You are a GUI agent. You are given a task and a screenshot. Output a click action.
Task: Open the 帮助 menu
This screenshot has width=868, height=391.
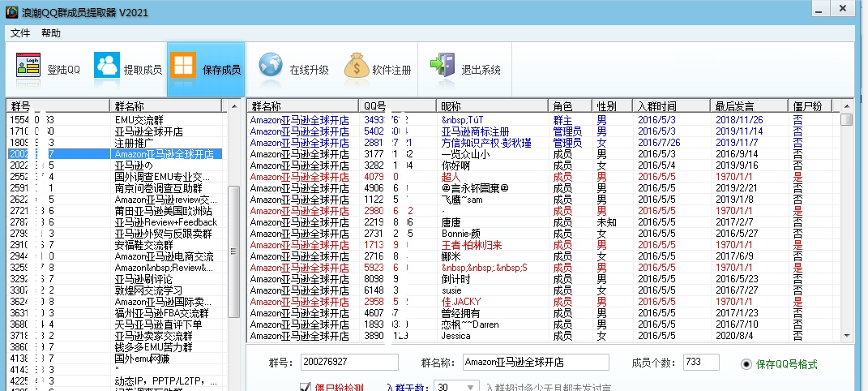point(50,33)
